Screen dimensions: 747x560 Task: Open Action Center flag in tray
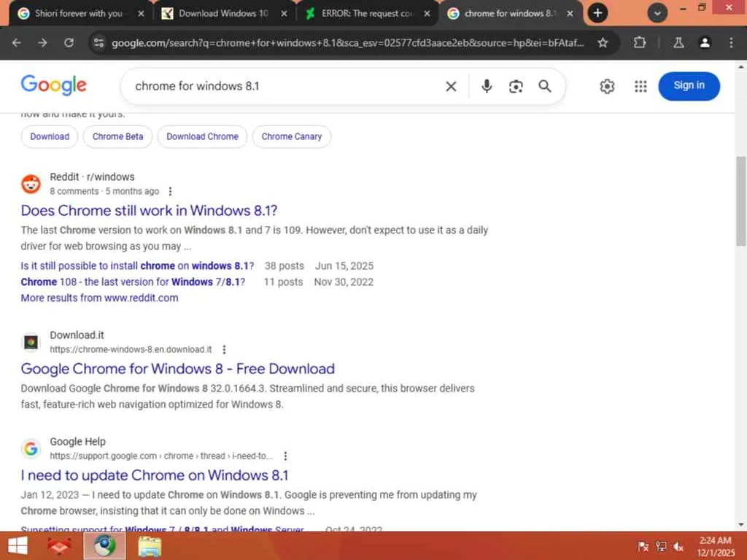point(643,546)
